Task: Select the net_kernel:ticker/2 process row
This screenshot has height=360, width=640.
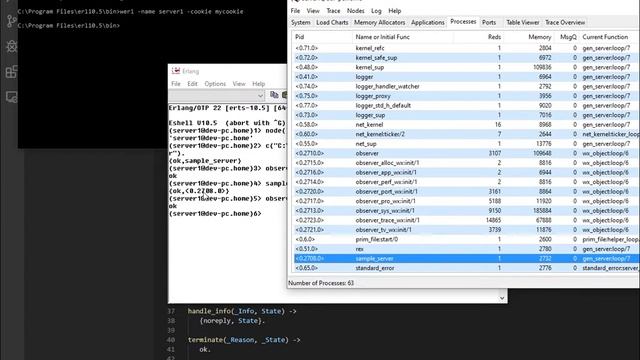Action: click(466, 134)
